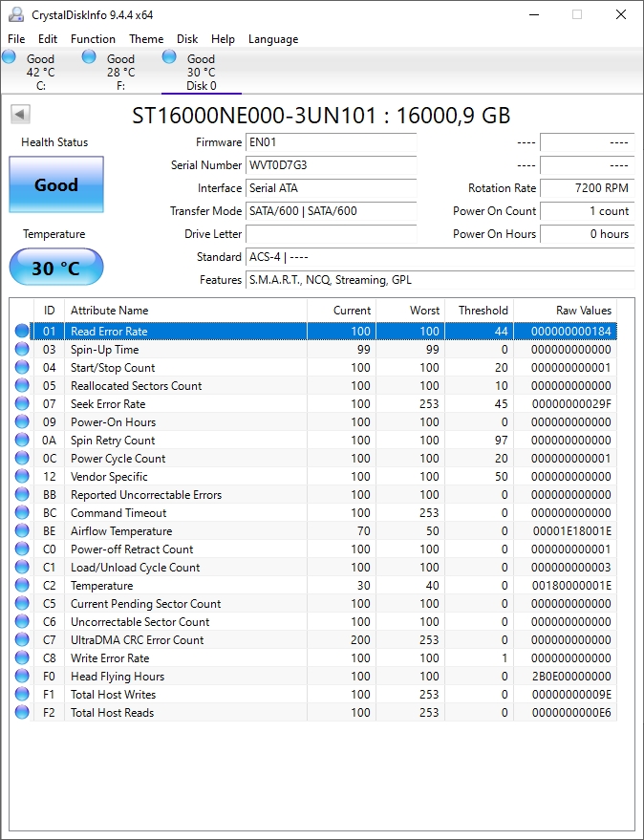This screenshot has height=840, width=644.
Task: Select the Current Pending Sector Count row
Action: [191, 604]
